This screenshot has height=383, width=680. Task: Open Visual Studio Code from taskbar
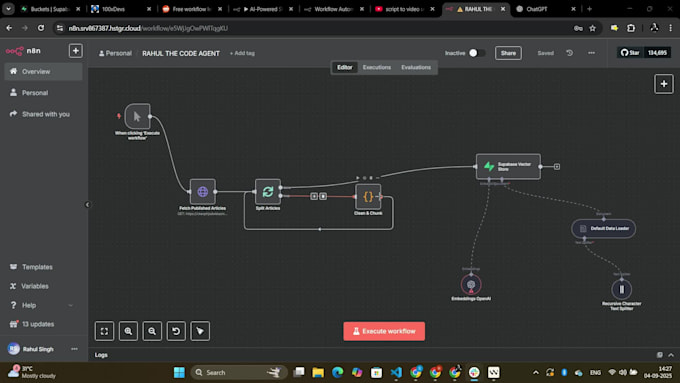click(396, 372)
